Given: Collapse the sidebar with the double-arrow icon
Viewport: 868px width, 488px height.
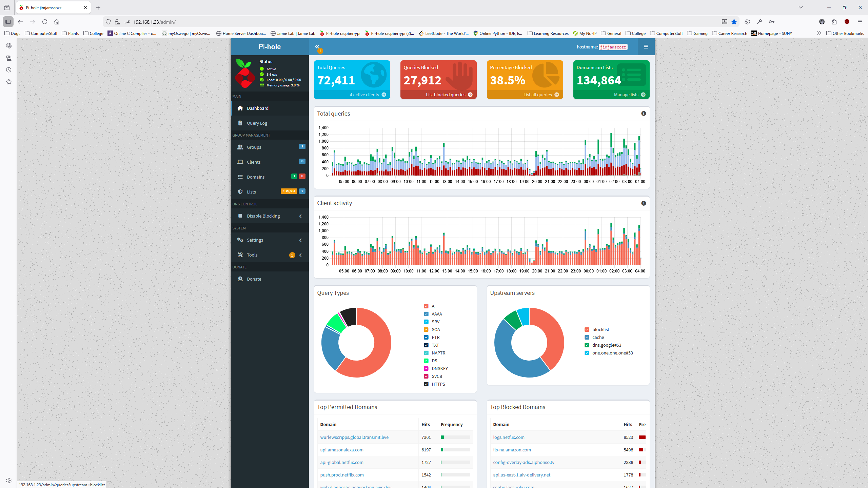Looking at the screenshot, I should pos(317,47).
